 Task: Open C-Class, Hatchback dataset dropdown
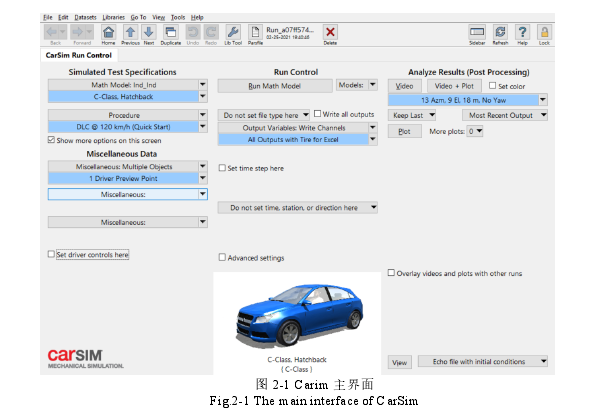[x=203, y=96]
